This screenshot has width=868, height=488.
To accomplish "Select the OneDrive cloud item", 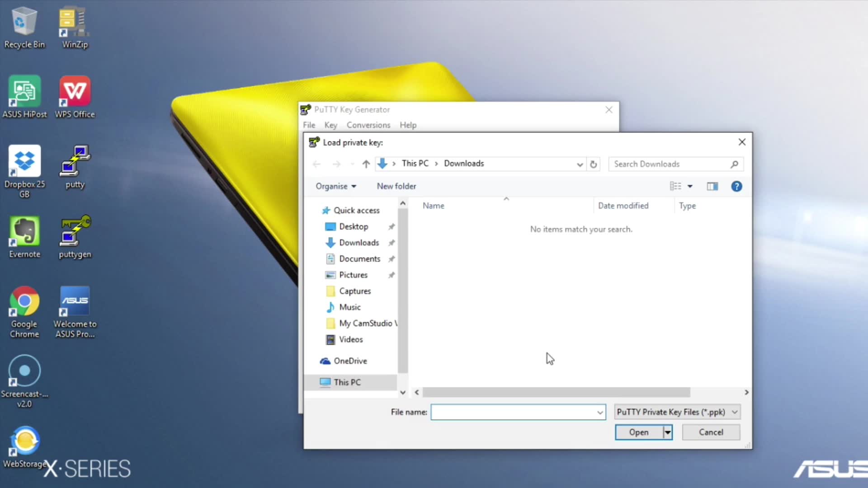I will [x=350, y=361].
